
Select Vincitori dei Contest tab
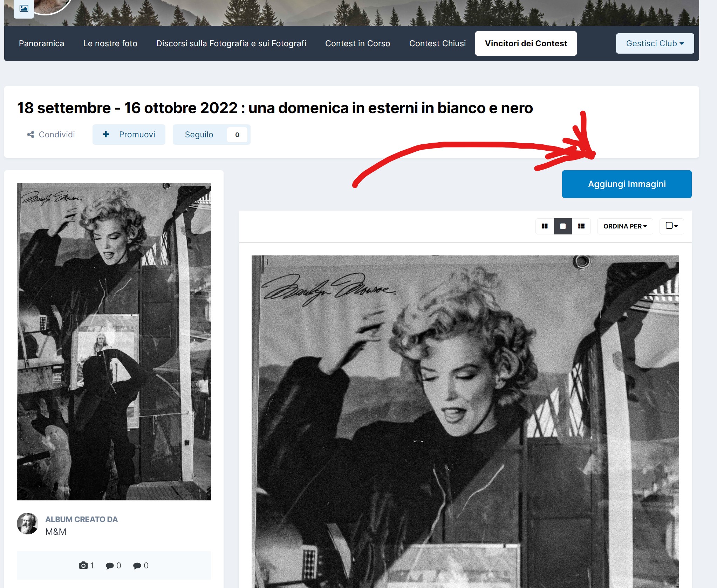pos(526,43)
